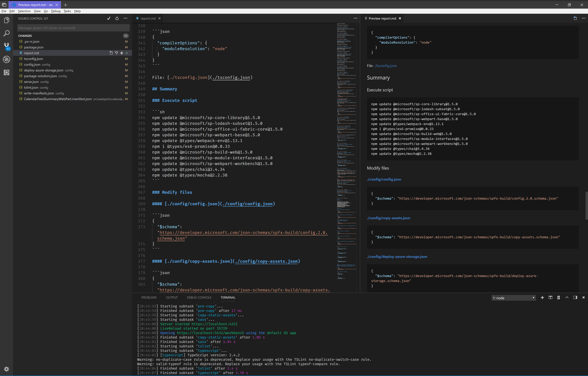Open Source Control more actions menu
The height and width of the screenshot is (376, 588).
tap(125, 18)
